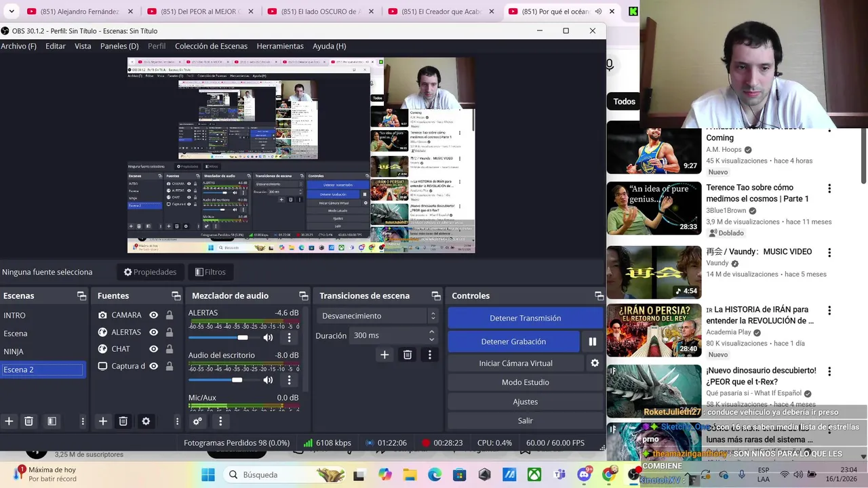This screenshot has width=868, height=488.
Task: Undock the Escenas panel
Action: 82,296
